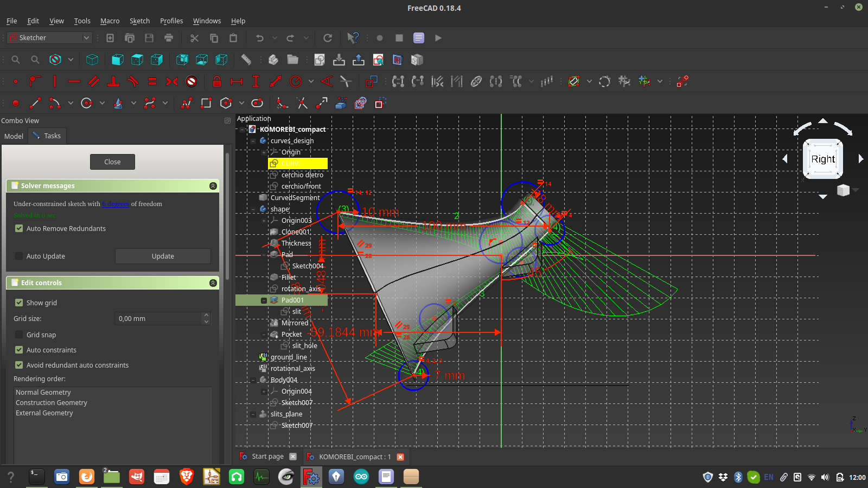Apply a parallel constraint

(x=94, y=81)
